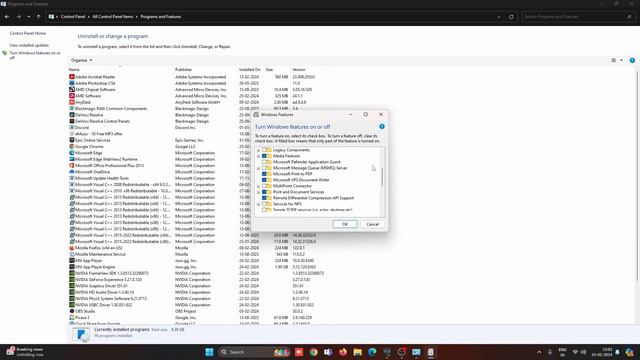Viewport: 640px width, 360px height.
Task: Click the AMD Chipset Software program icon
Action: (x=72, y=89)
